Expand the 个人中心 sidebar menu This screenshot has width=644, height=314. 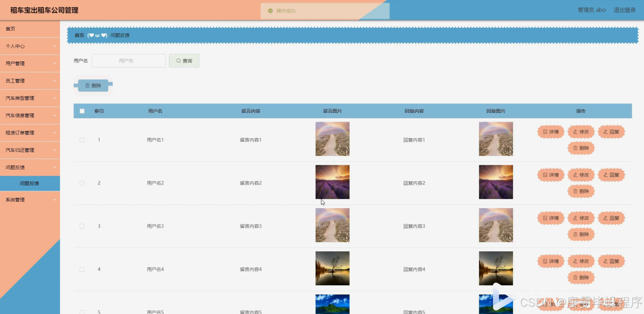coord(30,46)
